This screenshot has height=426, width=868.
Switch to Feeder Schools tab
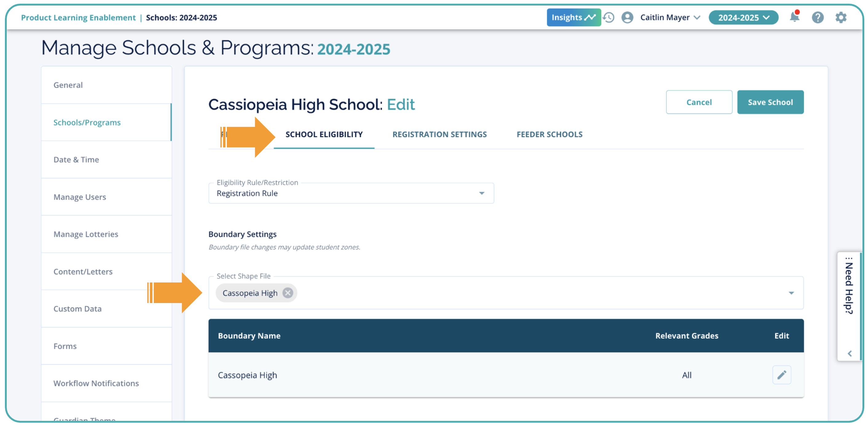549,135
